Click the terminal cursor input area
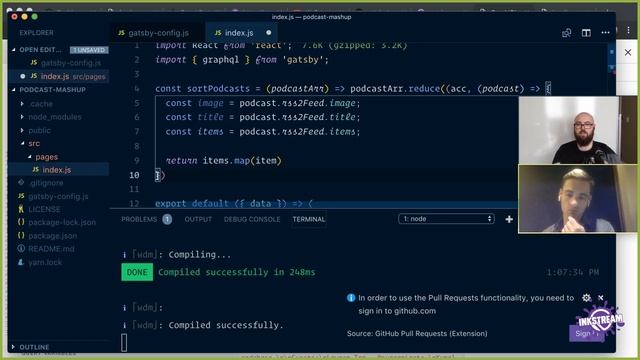 pos(124,343)
